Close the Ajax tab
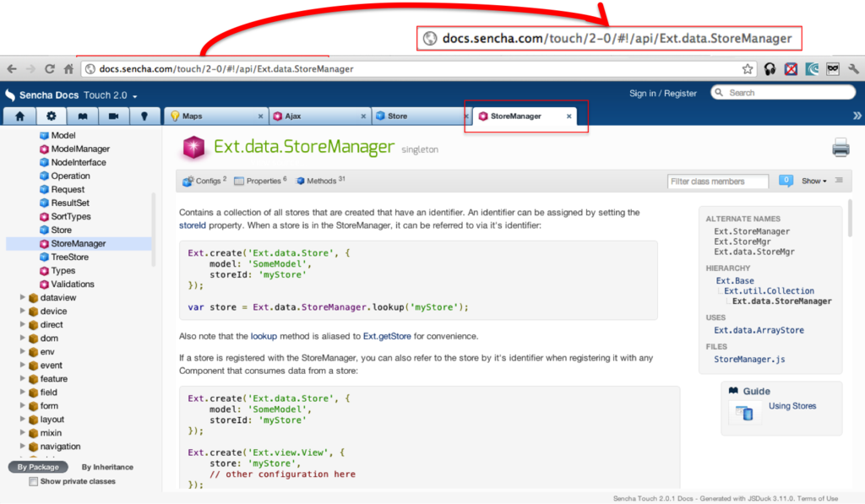Image resolution: width=865 pixels, height=504 pixels. coord(363,117)
